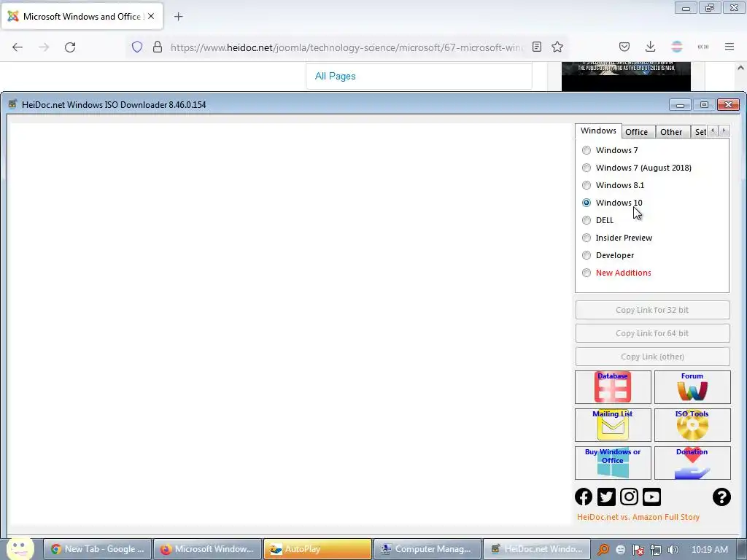Open a new Firefox tab with plus
This screenshot has height=560, width=747.
179,17
